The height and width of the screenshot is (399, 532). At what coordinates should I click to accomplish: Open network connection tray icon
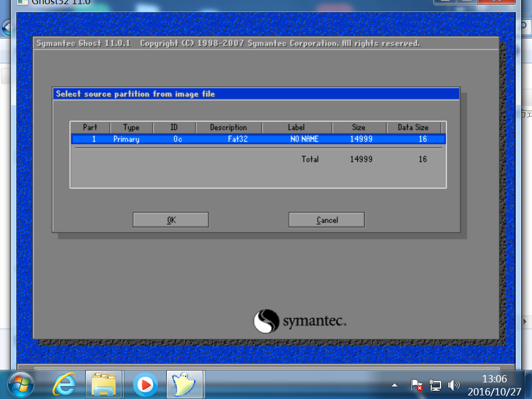435,385
